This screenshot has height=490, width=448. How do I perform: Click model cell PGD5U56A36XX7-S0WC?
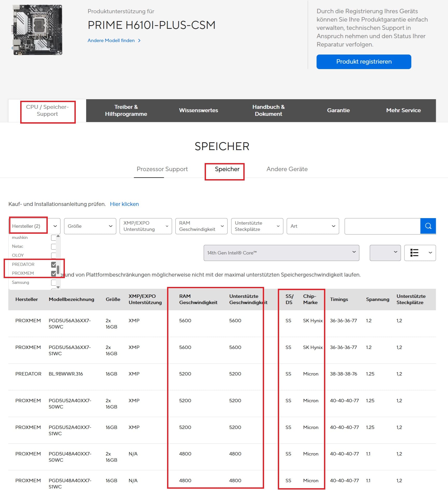coord(70,324)
